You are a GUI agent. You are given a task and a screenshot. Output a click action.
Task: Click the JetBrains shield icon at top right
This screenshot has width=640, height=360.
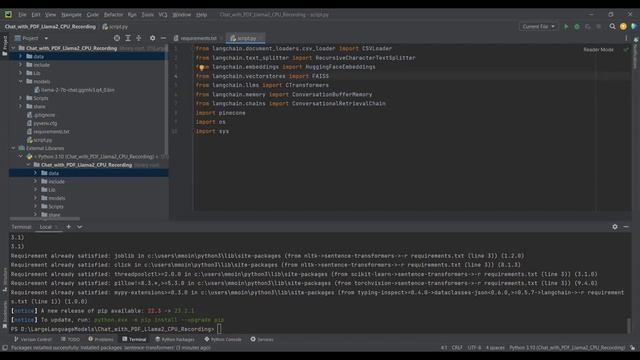point(633,27)
